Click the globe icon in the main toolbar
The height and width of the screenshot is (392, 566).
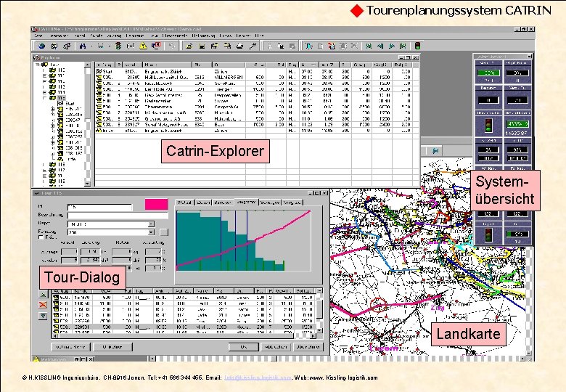click(42, 46)
